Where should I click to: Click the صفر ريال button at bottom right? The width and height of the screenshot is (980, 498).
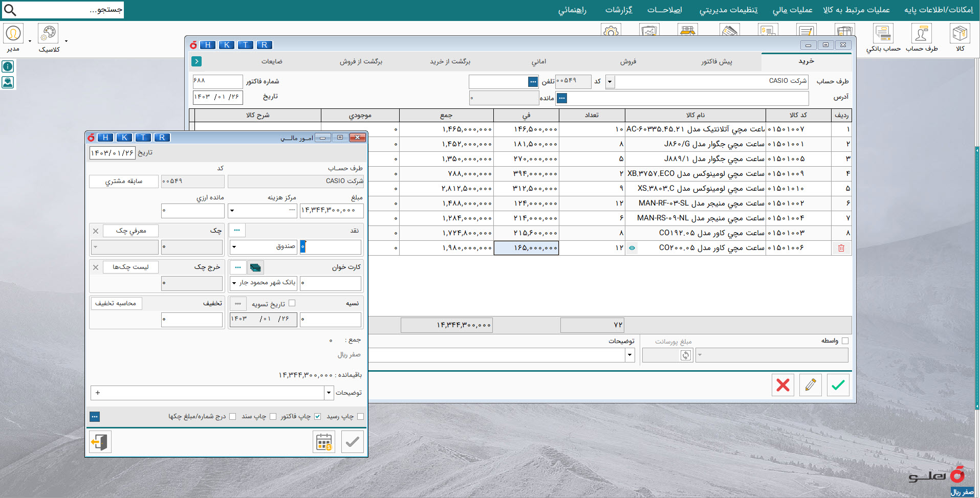[962, 492]
